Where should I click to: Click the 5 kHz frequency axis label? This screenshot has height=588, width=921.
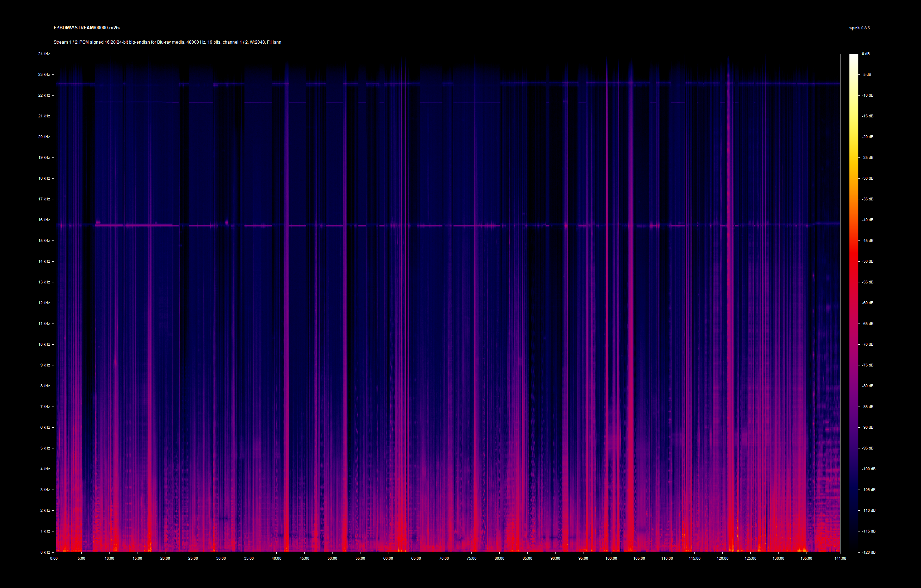(x=45, y=448)
